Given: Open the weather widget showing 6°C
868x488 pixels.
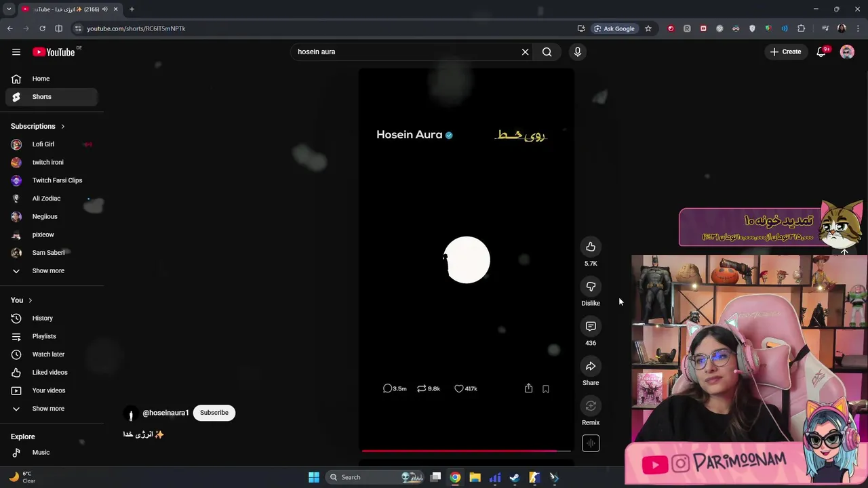Looking at the screenshot, I should point(22,477).
